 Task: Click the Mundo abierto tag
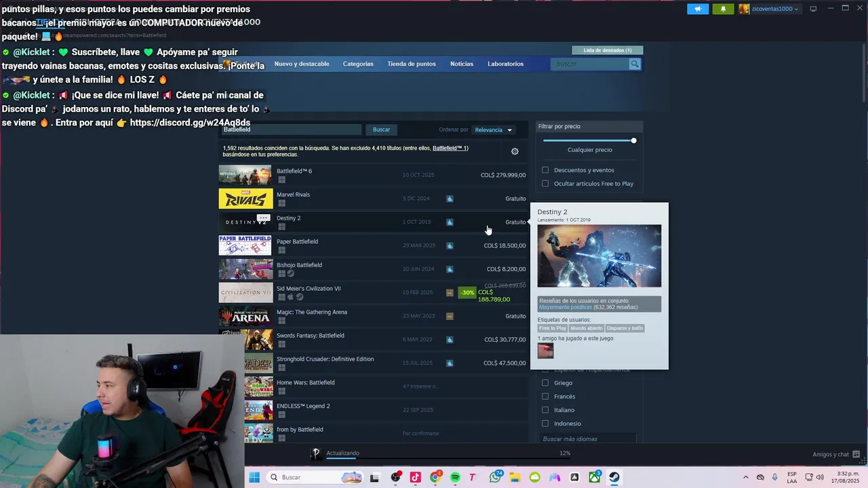pyautogui.click(x=587, y=328)
